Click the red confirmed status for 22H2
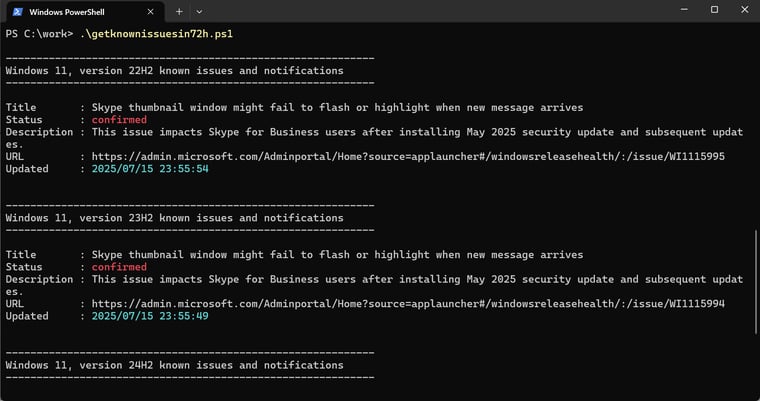Screen dimensions: 760x401 pos(119,120)
